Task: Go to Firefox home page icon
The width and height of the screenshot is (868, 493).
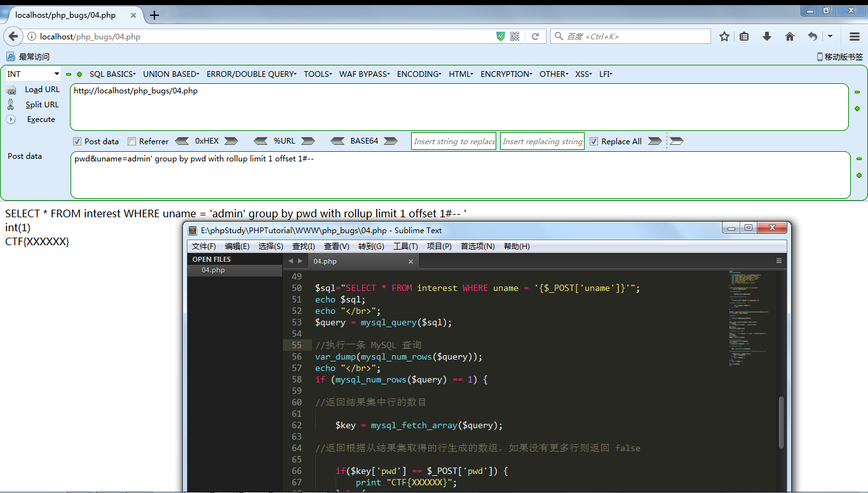Action: click(x=790, y=37)
